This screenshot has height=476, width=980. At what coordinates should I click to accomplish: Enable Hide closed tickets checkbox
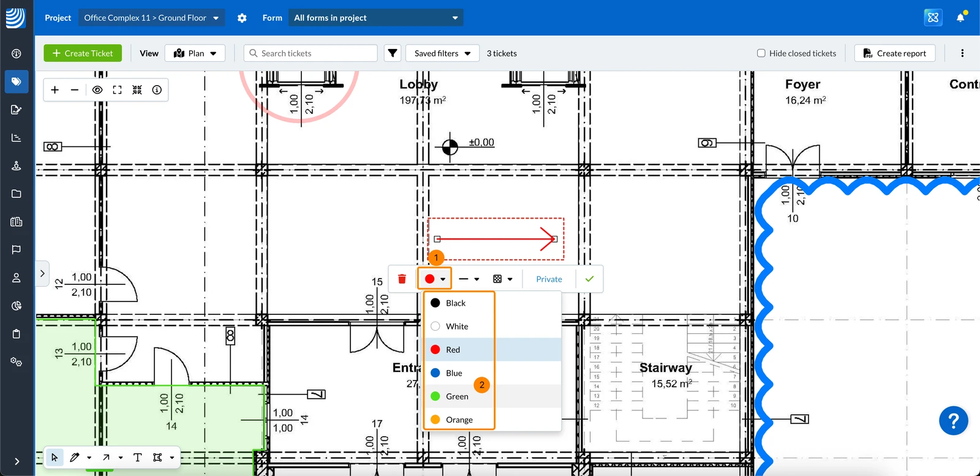pyautogui.click(x=761, y=53)
